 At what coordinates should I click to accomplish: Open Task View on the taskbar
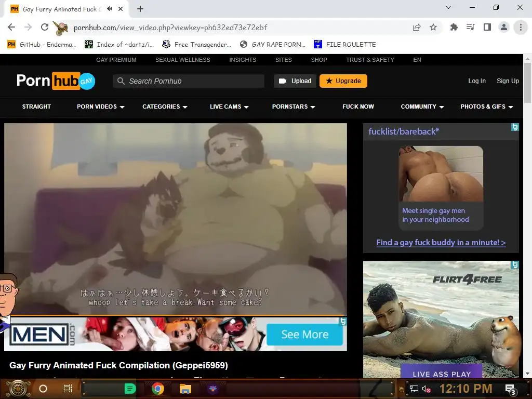click(x=68, y=389)
